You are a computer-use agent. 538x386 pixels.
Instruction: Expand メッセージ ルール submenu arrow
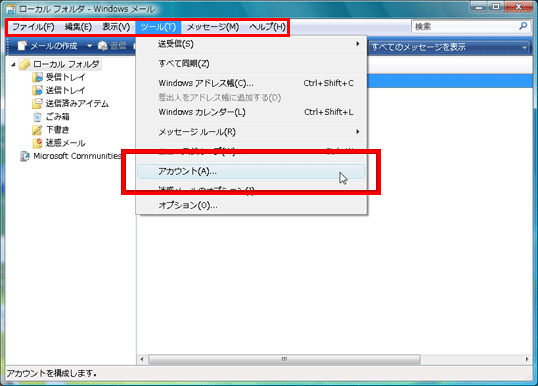[x=358, y=132]
